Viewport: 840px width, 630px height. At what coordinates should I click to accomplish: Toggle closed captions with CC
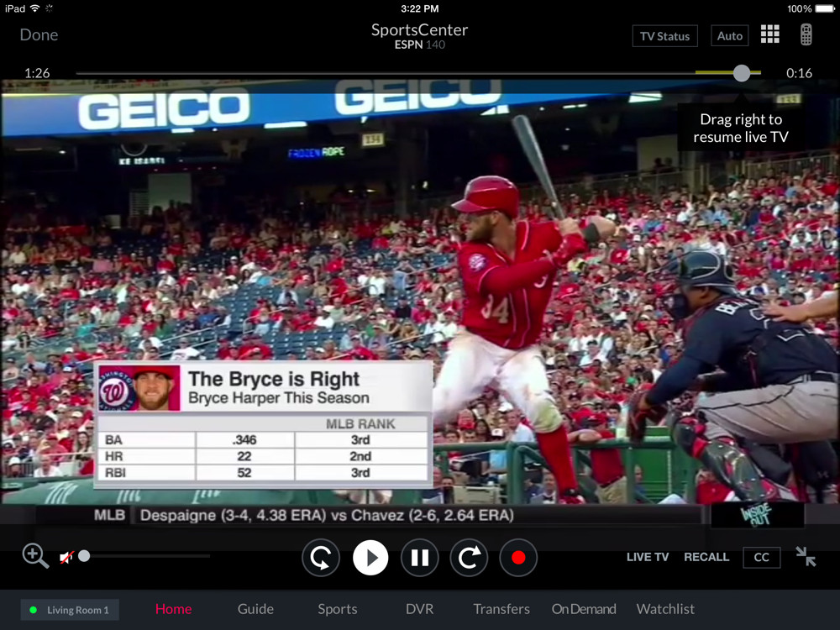(761, 557)
